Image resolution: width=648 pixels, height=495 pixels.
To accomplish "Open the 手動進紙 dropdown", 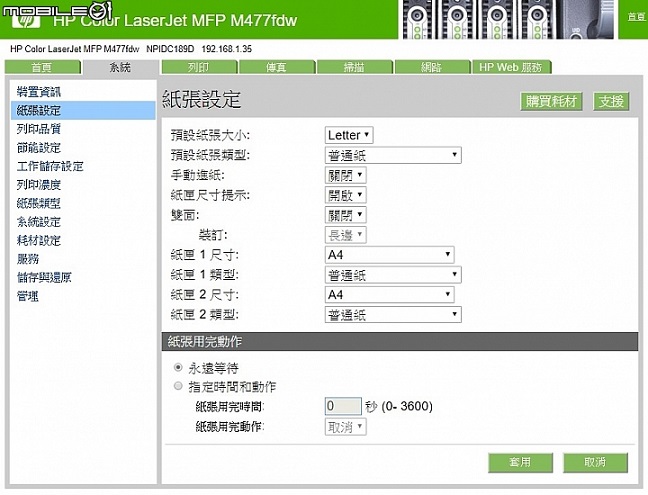I will [345, 175].
